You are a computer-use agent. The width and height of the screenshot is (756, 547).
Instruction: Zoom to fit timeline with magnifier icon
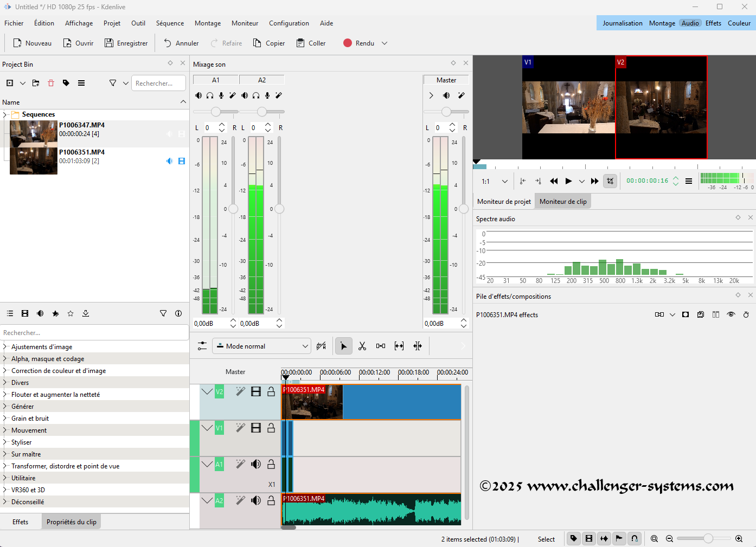655,538
